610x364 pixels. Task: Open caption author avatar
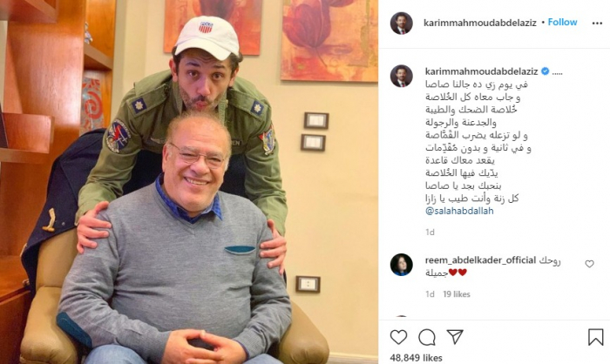[402, 76]
